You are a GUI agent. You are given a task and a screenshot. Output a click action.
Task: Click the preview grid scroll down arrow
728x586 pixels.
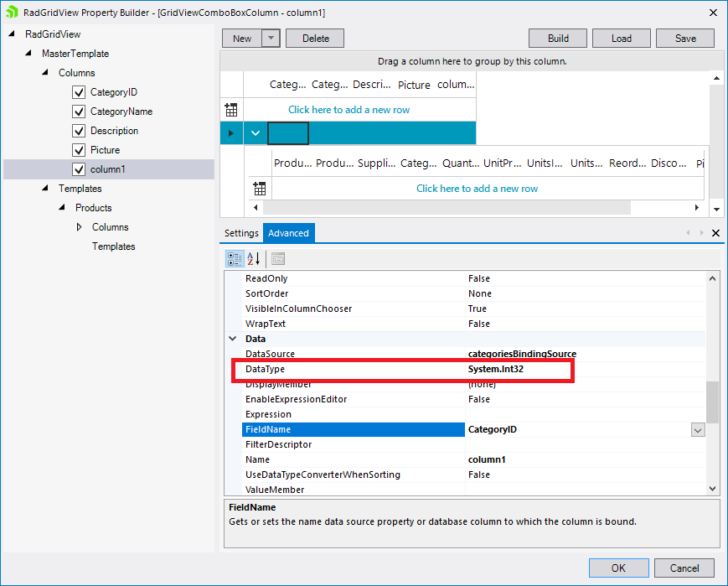click(x=716, y=210)
